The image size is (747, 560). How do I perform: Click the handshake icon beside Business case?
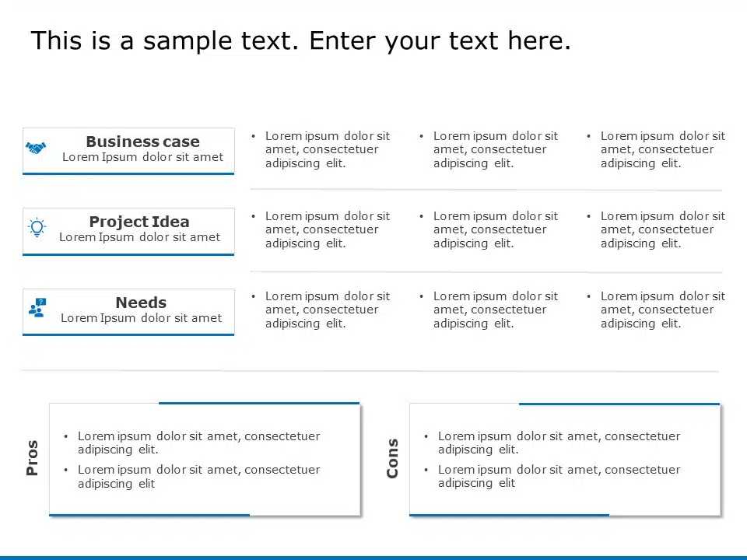[36, 147]
